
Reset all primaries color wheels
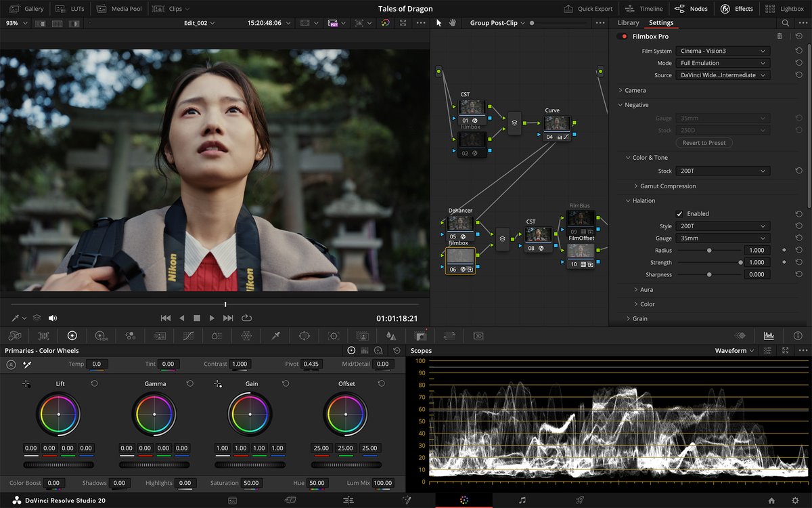(x=397, y=350)
